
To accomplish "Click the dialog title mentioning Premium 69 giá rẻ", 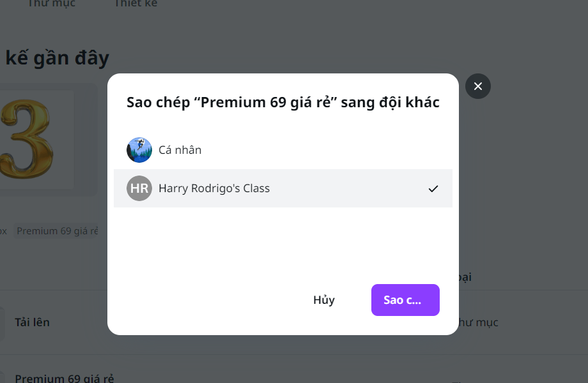I will coord(282,103).
